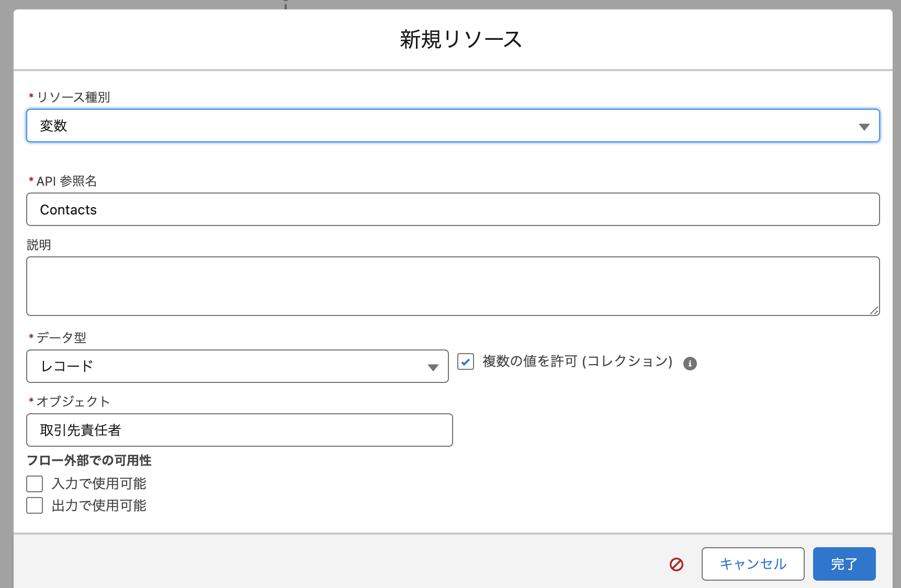Open the オブジェクト field showing 取引先責任者
This screenshot has height=588, width=901.
coord(239,430)
